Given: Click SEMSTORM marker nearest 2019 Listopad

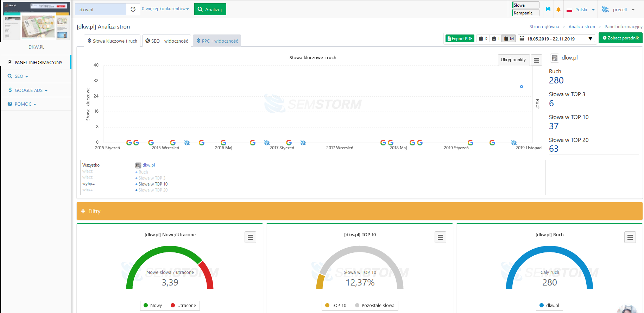Looking at the screenshot, I should (x=514, y=143).
